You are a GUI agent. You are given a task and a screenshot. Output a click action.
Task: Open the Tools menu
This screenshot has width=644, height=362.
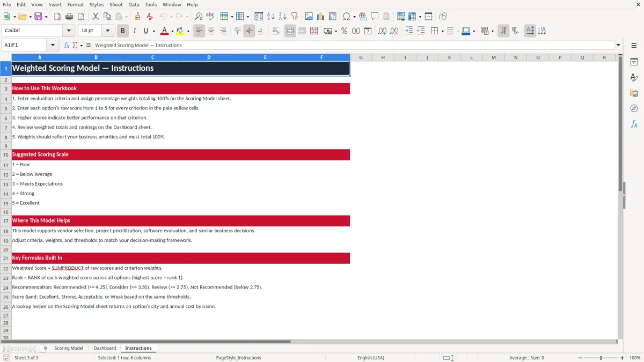pos(151,4)
